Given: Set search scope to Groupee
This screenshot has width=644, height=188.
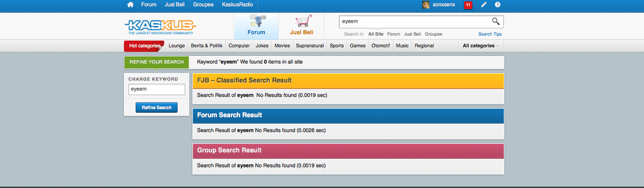Looking at the screenshot, I should click(434, 34).
